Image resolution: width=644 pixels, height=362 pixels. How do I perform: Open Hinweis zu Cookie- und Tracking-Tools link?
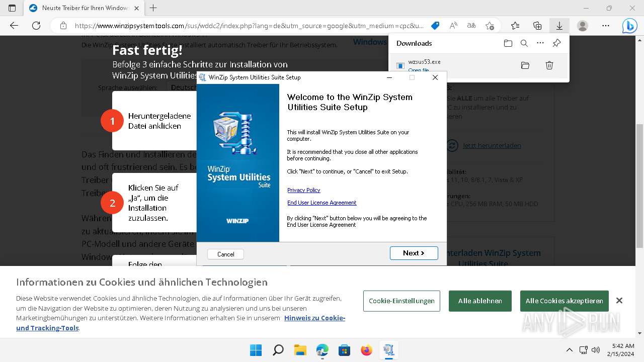pos(181,323)
